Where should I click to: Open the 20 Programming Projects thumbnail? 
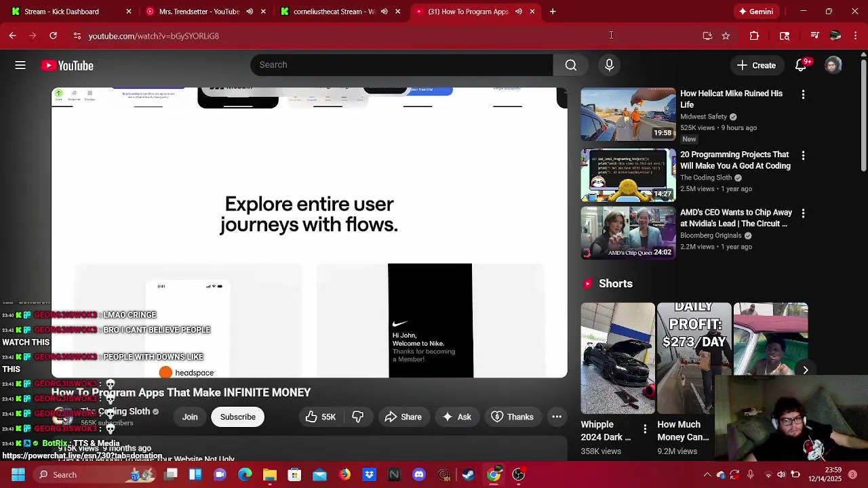pos(628,176)
